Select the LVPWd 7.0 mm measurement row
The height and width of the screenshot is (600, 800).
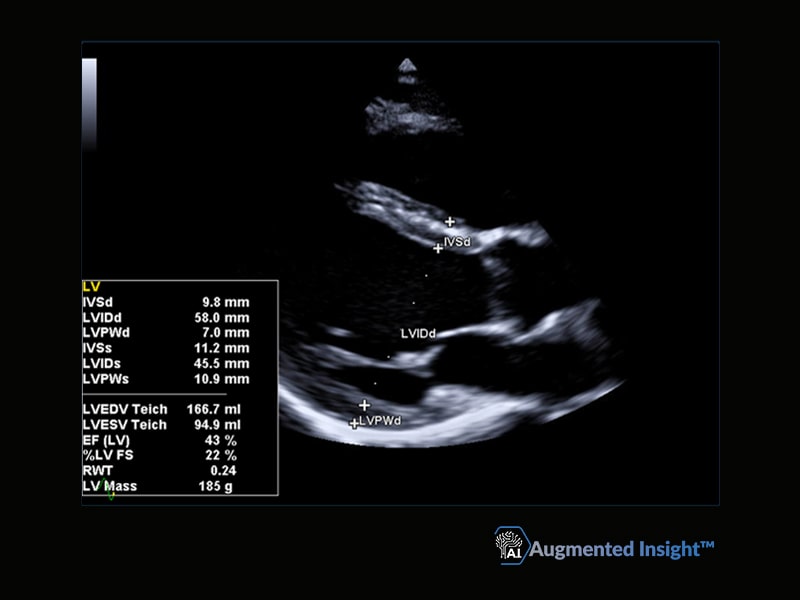point(166,333)
